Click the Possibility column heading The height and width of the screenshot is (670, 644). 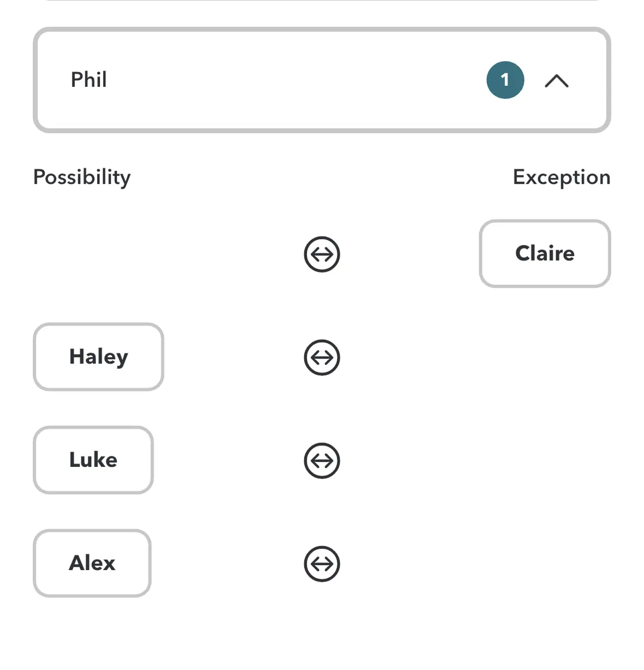[x=82, y=177]
